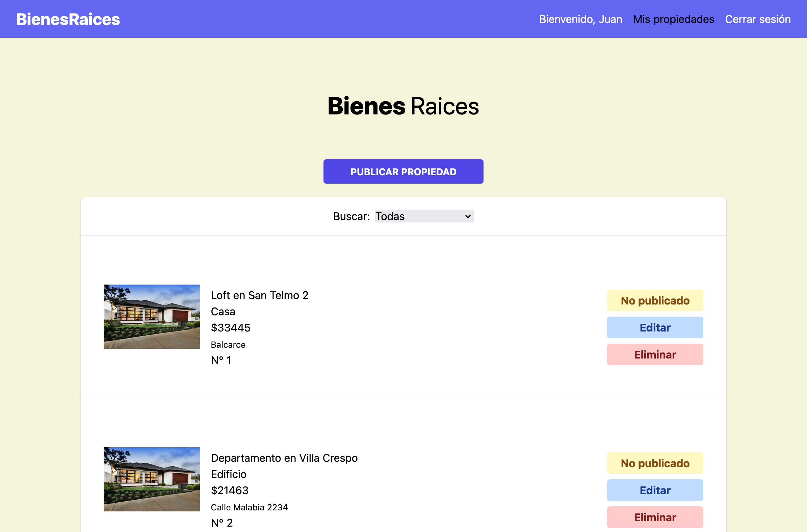This screenshot has width=807, height=532.
Task: Select the title Departamento en Villa Crespo
Action: (284, 458)
